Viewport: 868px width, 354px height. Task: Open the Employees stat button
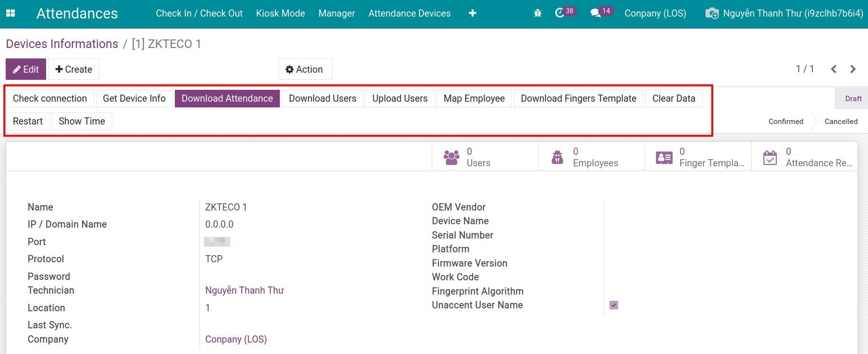click(x=591, y=157)
